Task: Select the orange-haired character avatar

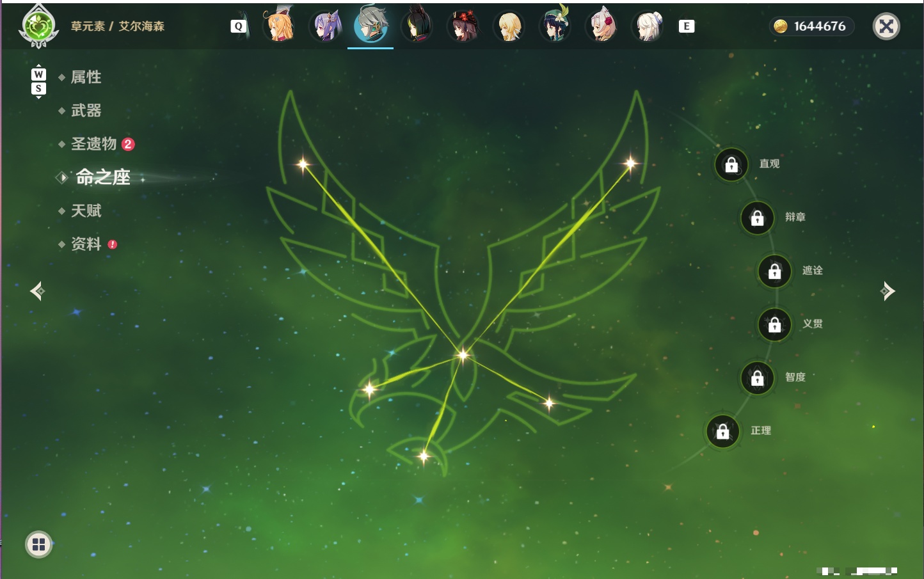Action: pos(279,26)
